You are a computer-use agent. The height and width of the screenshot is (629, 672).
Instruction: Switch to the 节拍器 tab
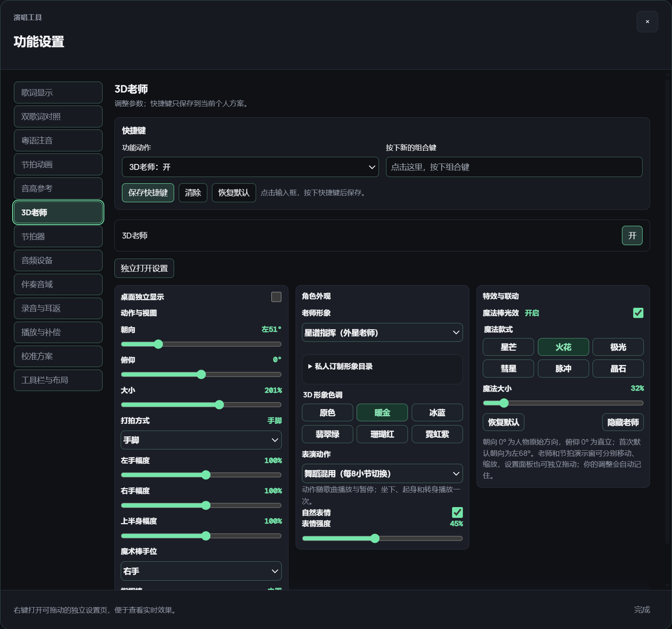58,236
